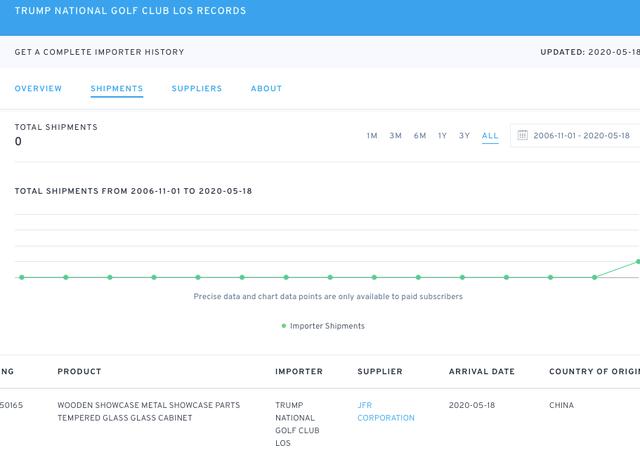Open the JFR Corporation supplier link
The image size is (640, 462).
(x=386, y=411)
